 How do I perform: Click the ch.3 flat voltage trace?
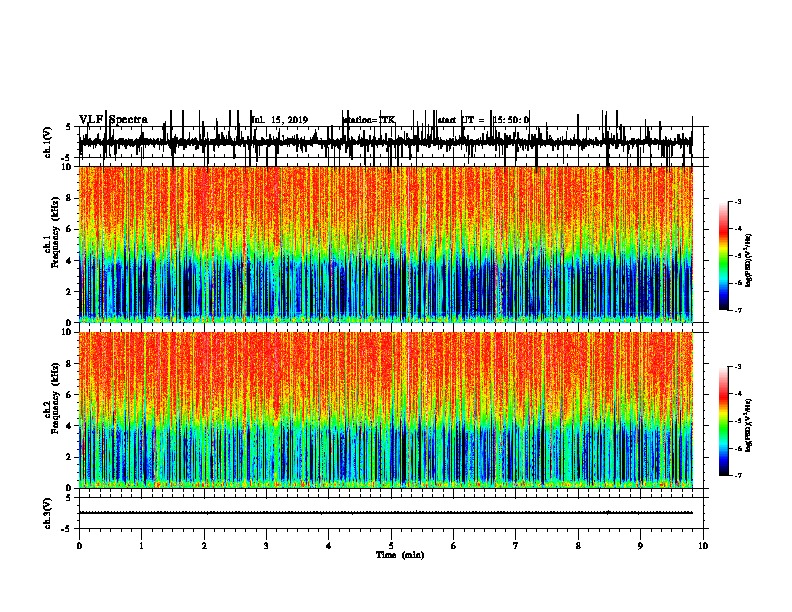click(386, 513)
